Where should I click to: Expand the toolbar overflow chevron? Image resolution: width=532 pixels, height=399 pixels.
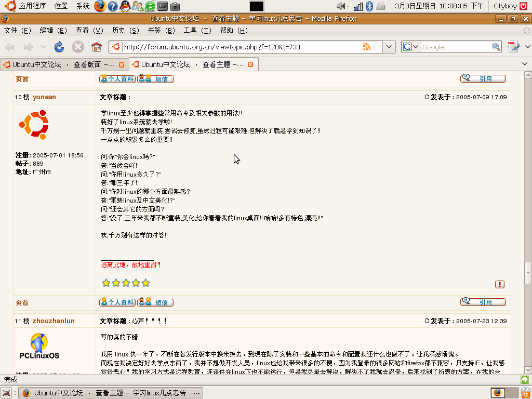pyautogui.click(x=528, y=47)
